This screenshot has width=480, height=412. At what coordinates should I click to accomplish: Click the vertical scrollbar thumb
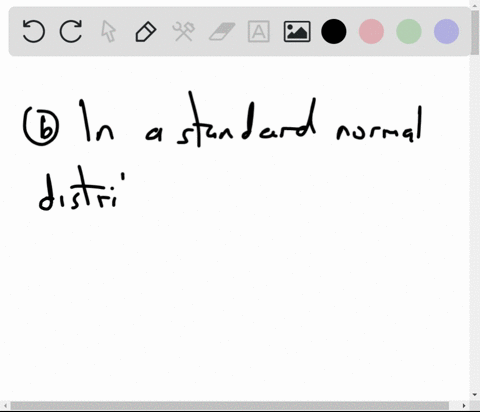475,32
